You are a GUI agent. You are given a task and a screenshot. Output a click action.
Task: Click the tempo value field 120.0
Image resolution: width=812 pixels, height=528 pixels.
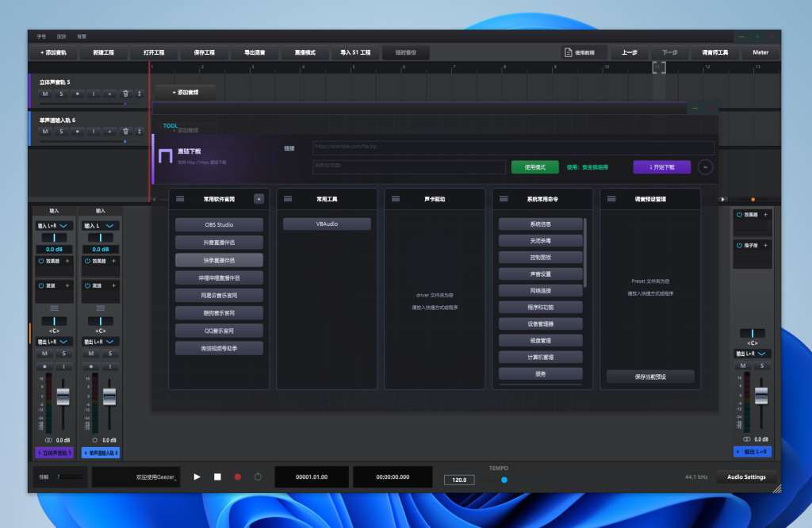click(x=459, y=480)
